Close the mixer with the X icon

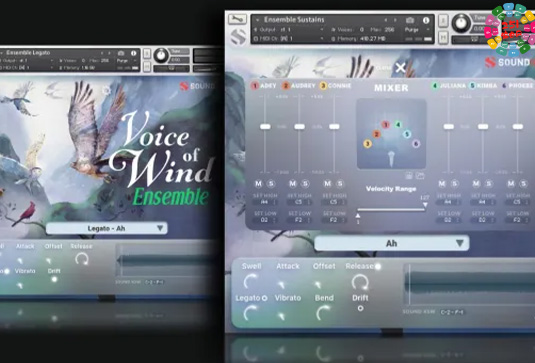400,68
